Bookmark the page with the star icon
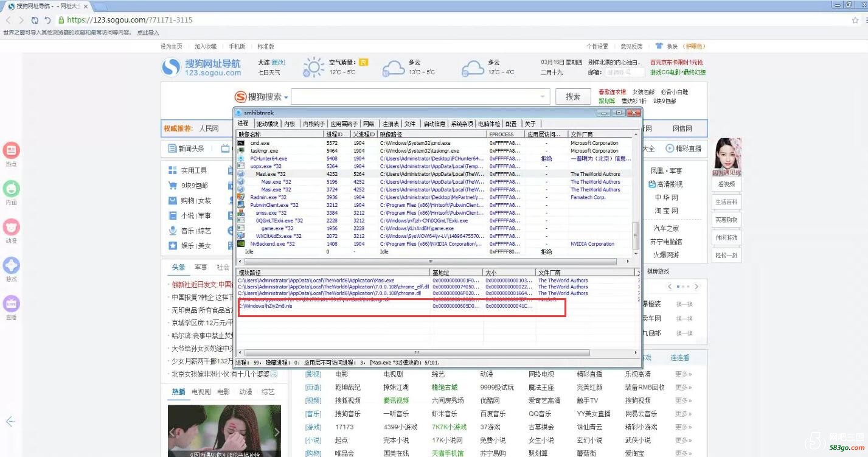Image resolution: width=868 pixels, height=457 pixels. pos(855,20)
